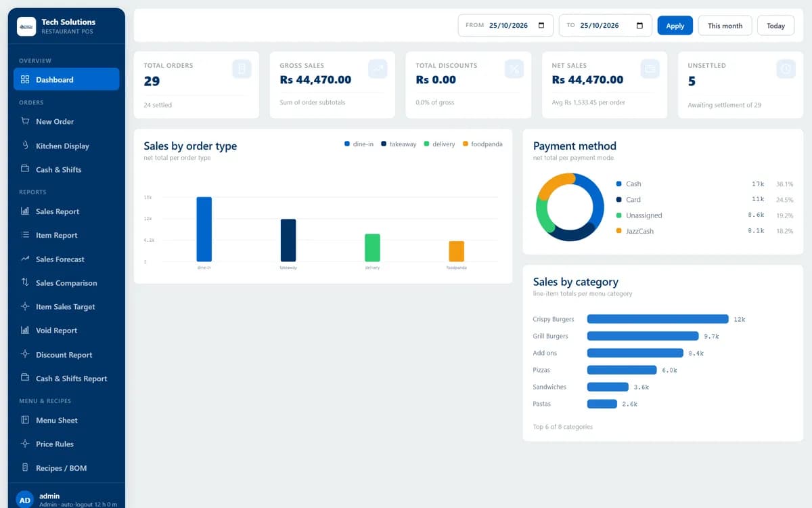This screenshot has height=508, width=812.
Task: Open the Void Report entry
Action: coord(66,331)
